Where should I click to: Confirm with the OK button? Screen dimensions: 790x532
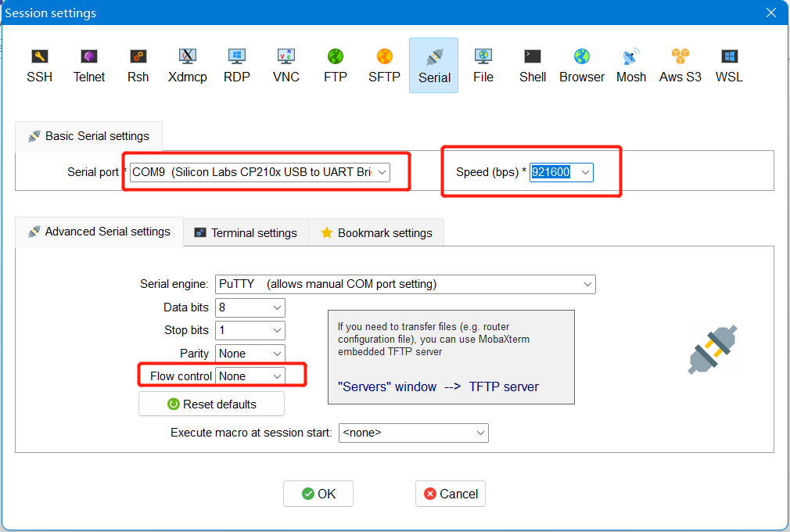(x=318, y=494)
